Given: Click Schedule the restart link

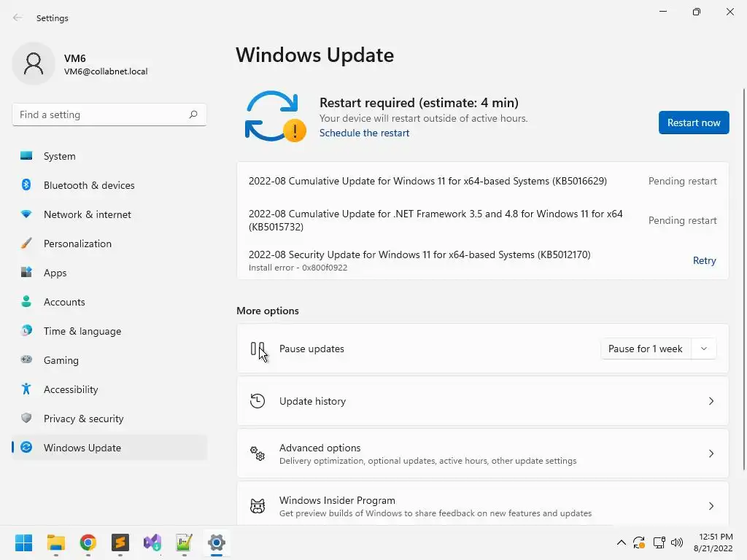Looking at the screenshot, I should pos(364,133).
